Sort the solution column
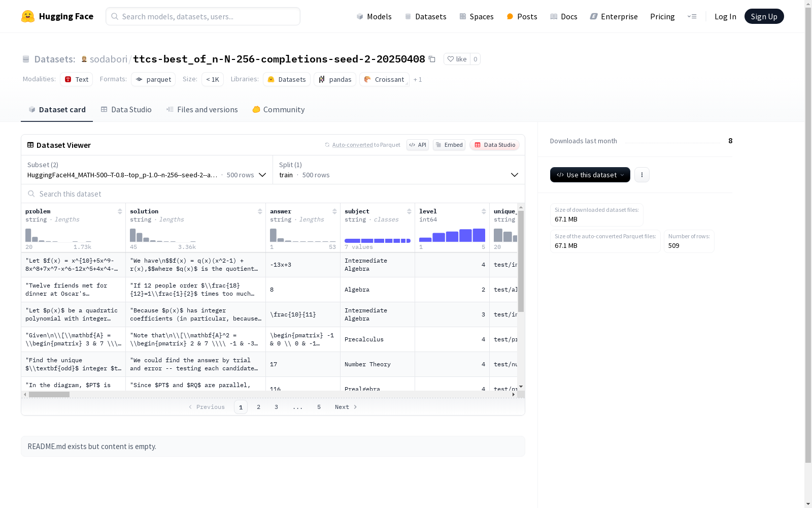 [x=260, y=211]
